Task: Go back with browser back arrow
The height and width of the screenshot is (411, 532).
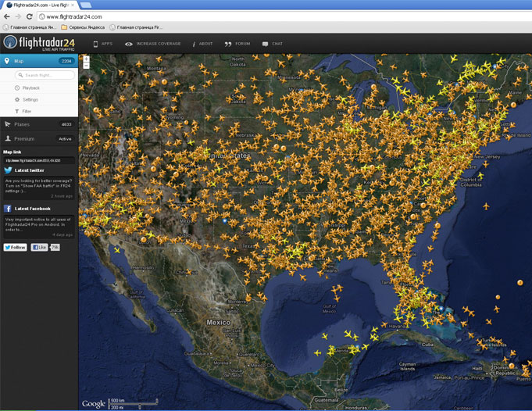Action: 7,16
